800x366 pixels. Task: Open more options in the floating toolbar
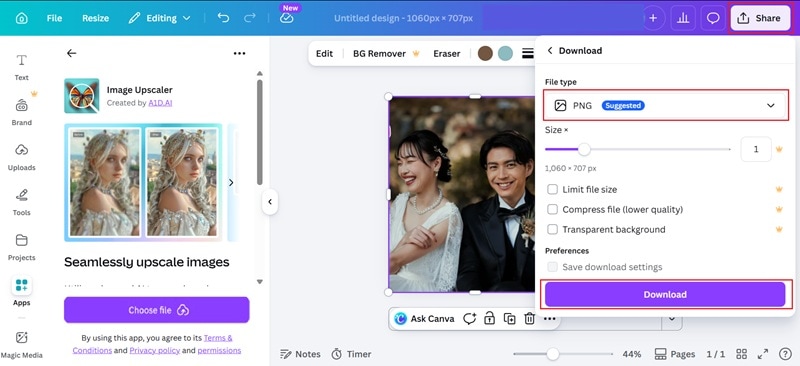pyautogui.click(x=549, y=319)
